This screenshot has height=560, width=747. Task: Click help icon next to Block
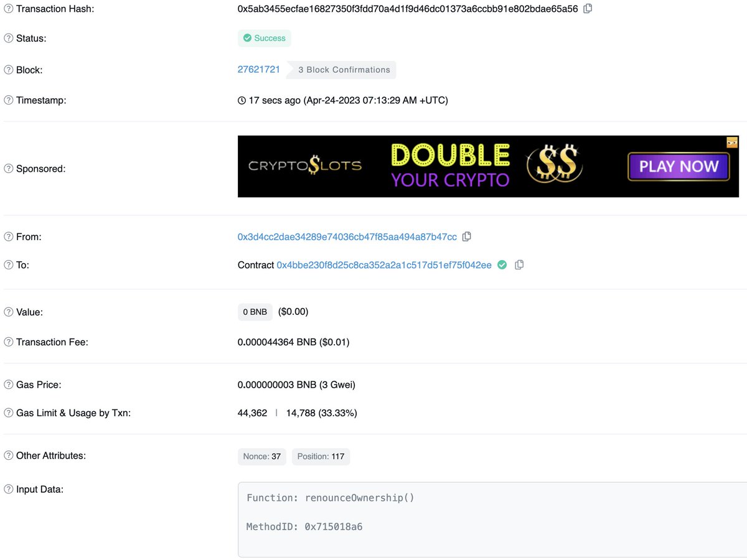coord(9,70)
